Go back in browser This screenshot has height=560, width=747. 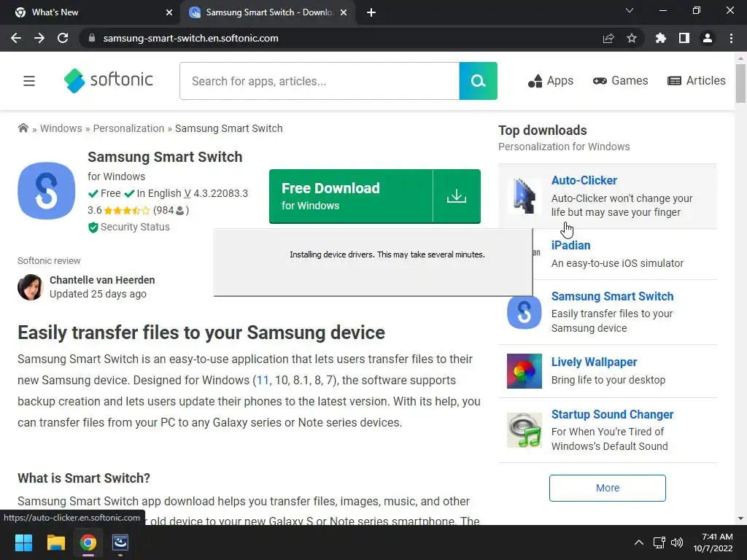pyautogui.click(x=16, y=38)
